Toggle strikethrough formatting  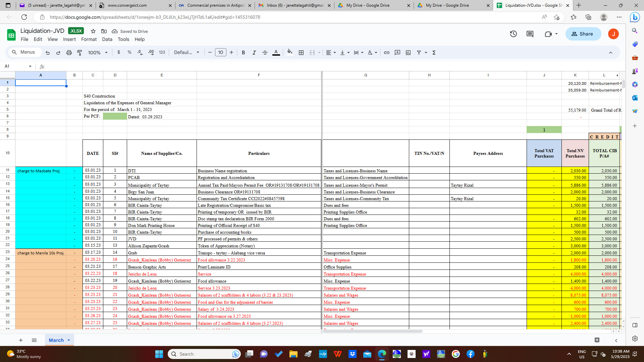[x=265, y=53]
